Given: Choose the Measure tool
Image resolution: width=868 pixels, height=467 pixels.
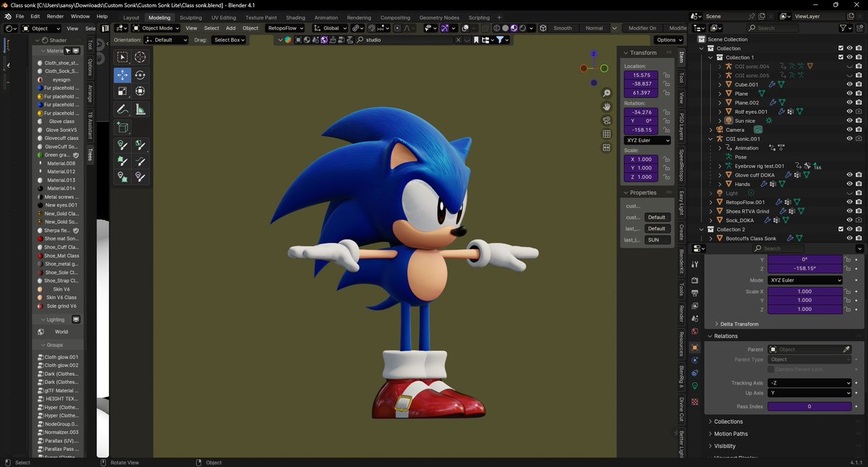Looking at the screenshot, I should (140, 109).
